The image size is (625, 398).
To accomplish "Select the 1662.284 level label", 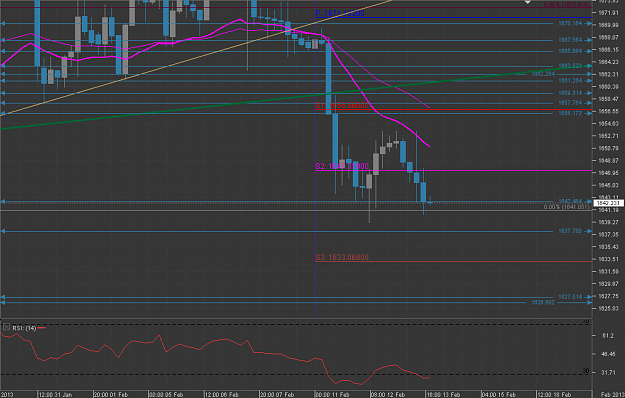I will [x=543, y=74].
